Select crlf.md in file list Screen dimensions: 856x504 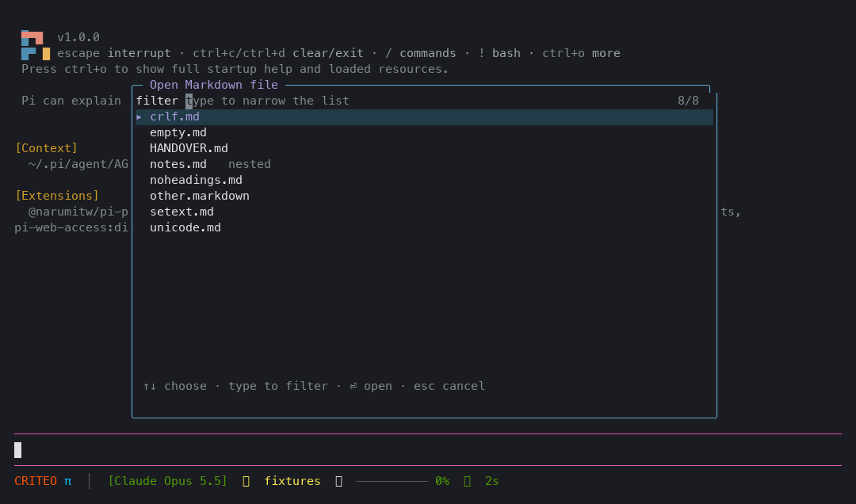[x=424, y=116]
